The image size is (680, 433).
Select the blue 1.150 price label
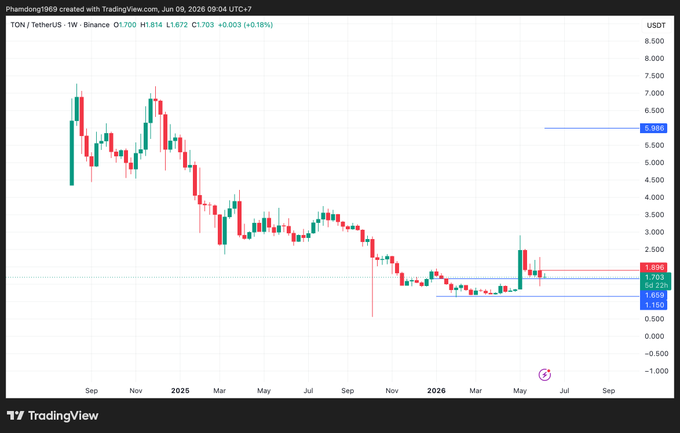point(653,305)
